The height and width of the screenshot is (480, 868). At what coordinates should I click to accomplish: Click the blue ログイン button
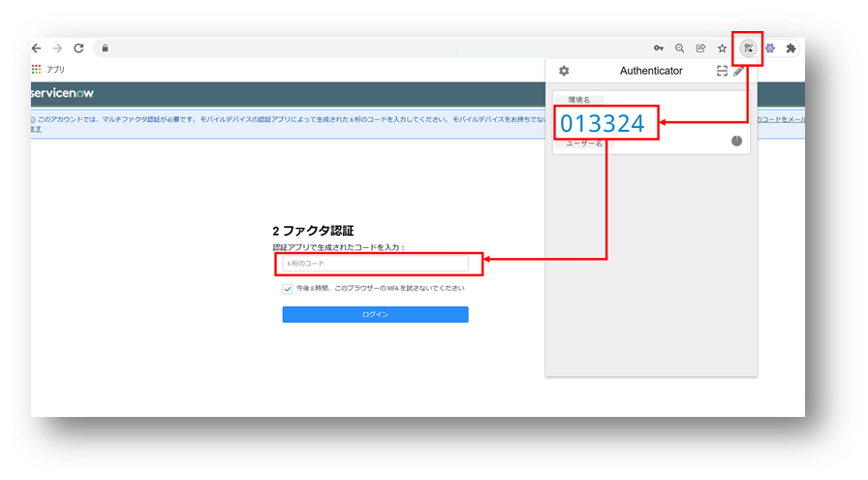point(375,314)
